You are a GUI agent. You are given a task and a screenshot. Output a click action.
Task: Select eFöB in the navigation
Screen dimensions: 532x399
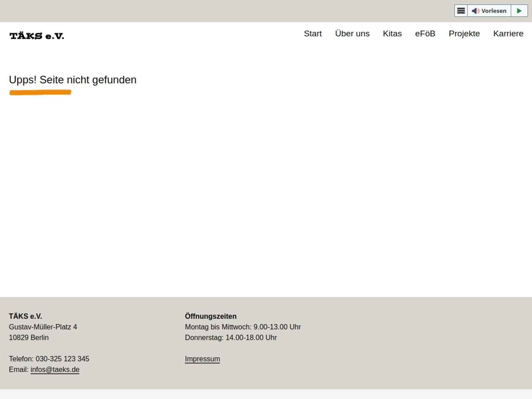pyautogui.click(x=425, y=33)
